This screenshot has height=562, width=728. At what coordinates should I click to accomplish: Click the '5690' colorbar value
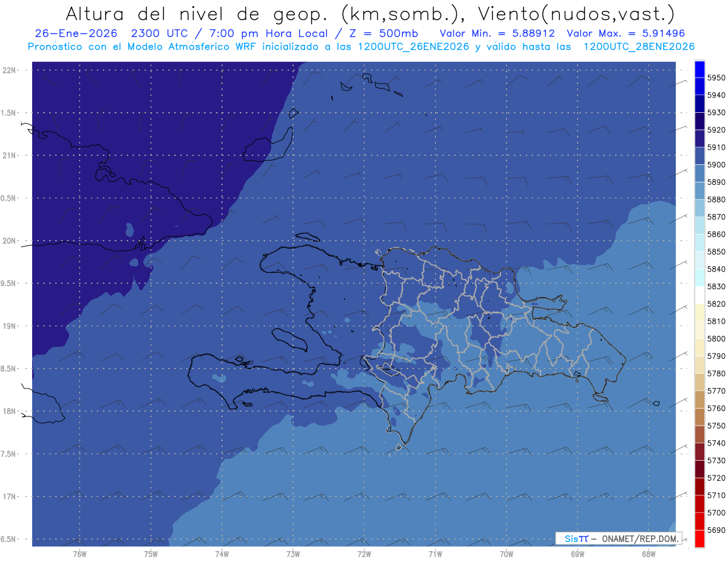tap(716, 530)
